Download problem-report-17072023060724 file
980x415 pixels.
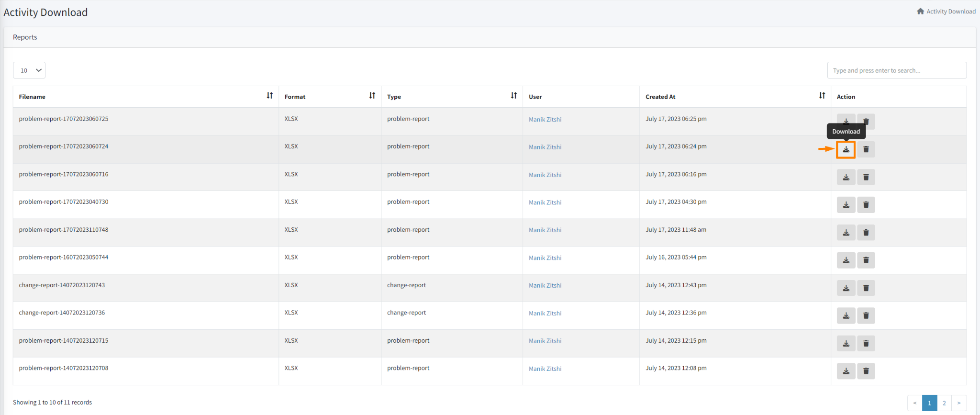coord(846,149)
